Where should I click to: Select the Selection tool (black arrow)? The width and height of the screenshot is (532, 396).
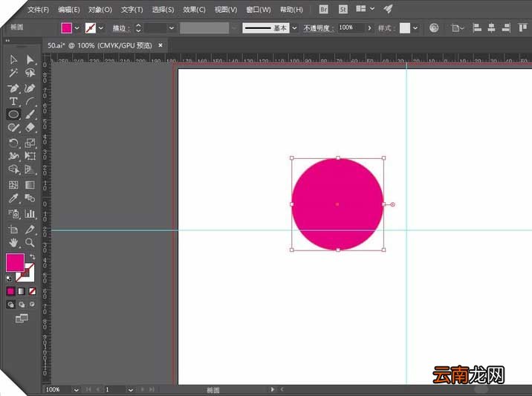[13, 60]
